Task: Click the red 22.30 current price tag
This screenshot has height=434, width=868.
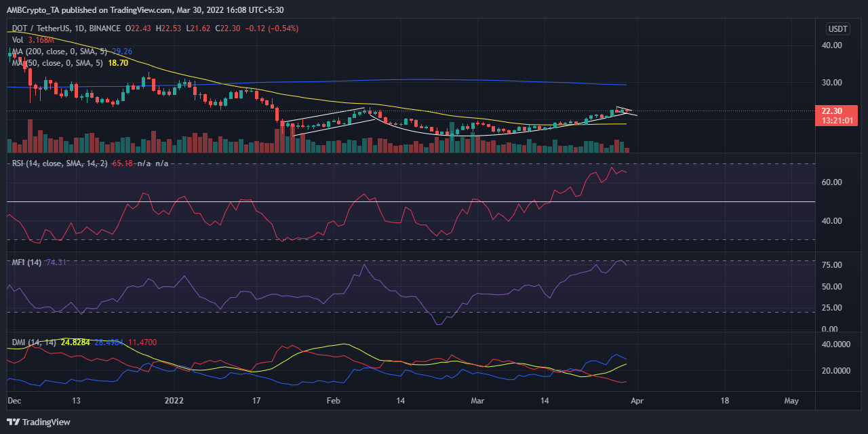Action: 840,111
